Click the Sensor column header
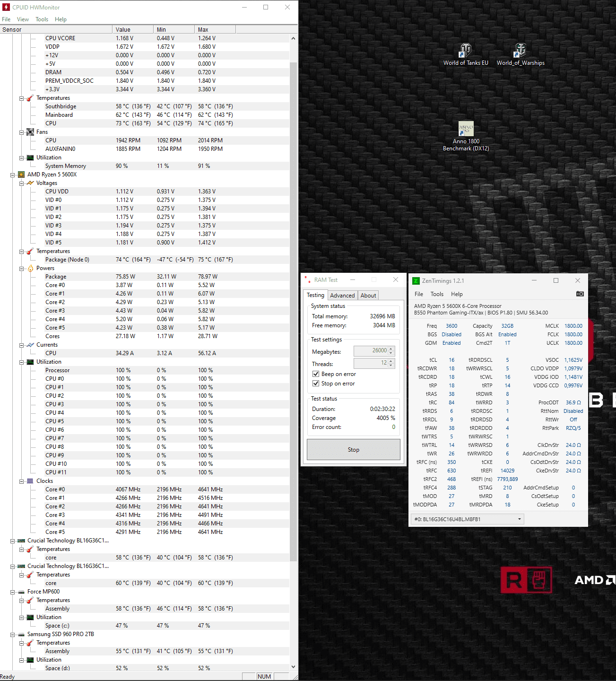 (x=56, y=29)
